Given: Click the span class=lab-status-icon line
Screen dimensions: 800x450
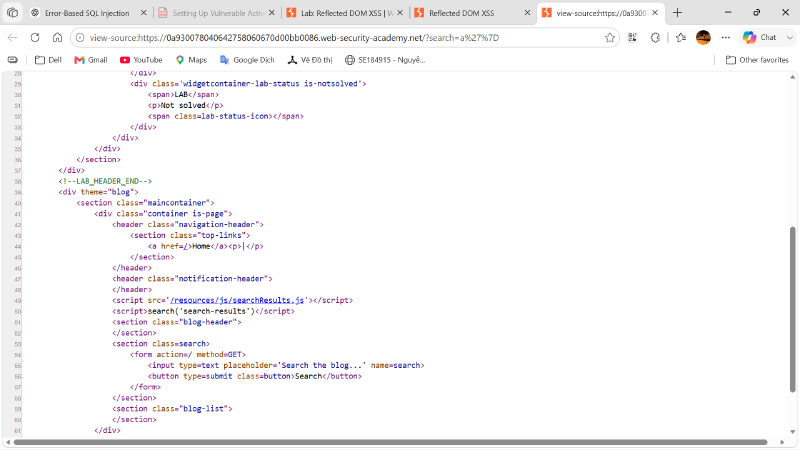Looking at the screenshot, I should pos(226,116).
